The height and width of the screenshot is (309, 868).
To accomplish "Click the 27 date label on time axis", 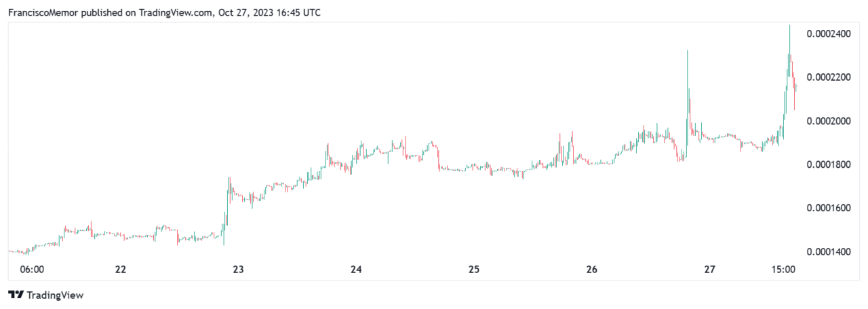I will click(709, 269).
